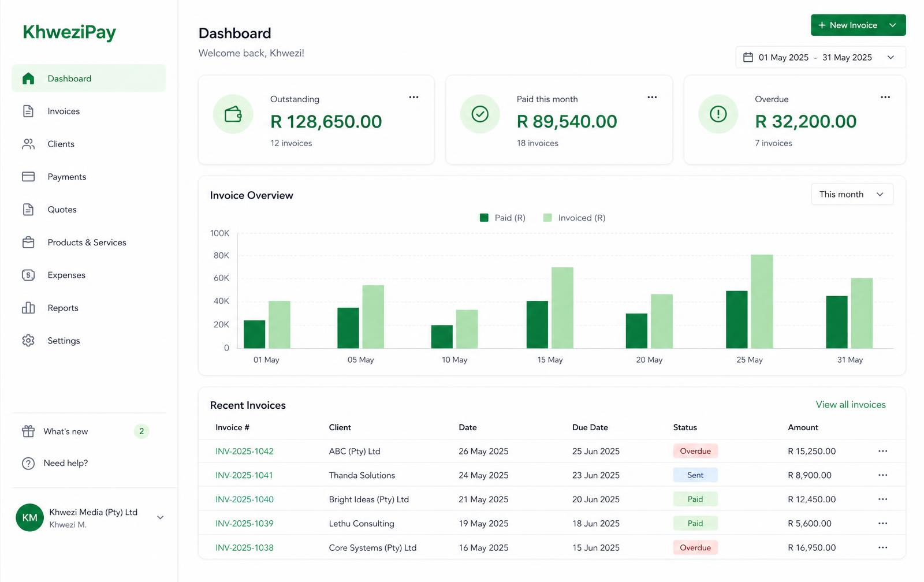Open invoice INV-2025-1041
The image size is (924, 582).
point(244,475)
